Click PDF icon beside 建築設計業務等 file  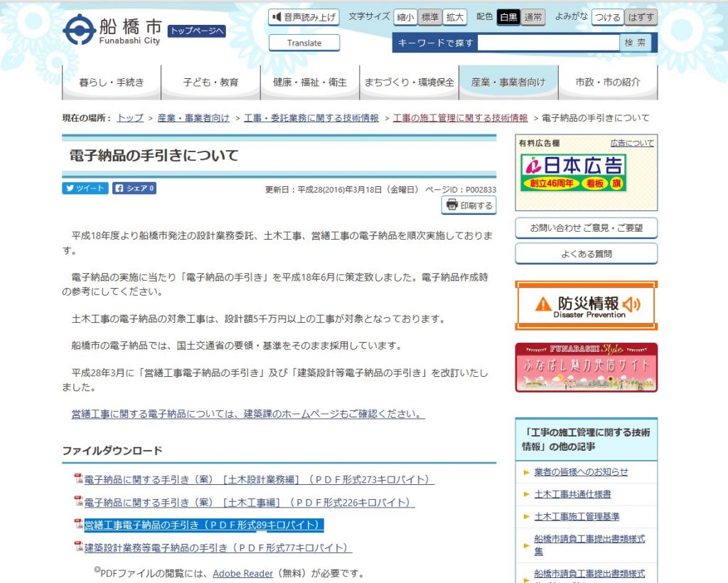pyautogui.click(x=79, y=547)
